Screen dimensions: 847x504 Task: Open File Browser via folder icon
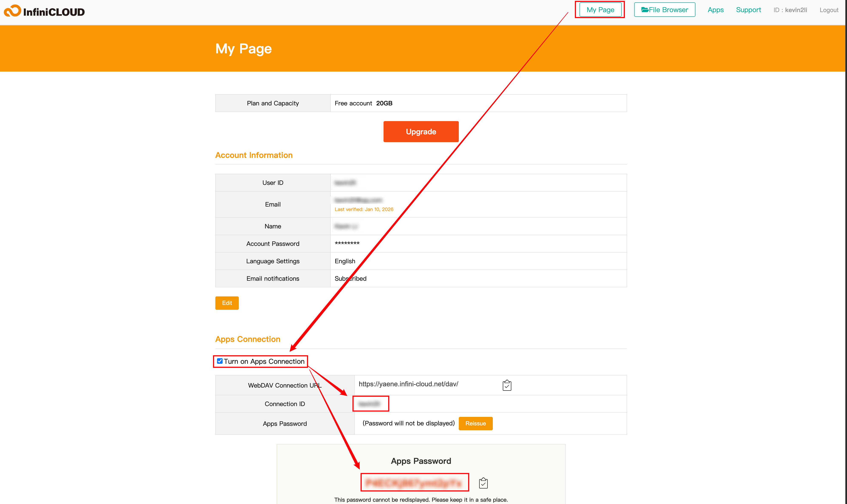pyautogui.click(x=645, y=10)
